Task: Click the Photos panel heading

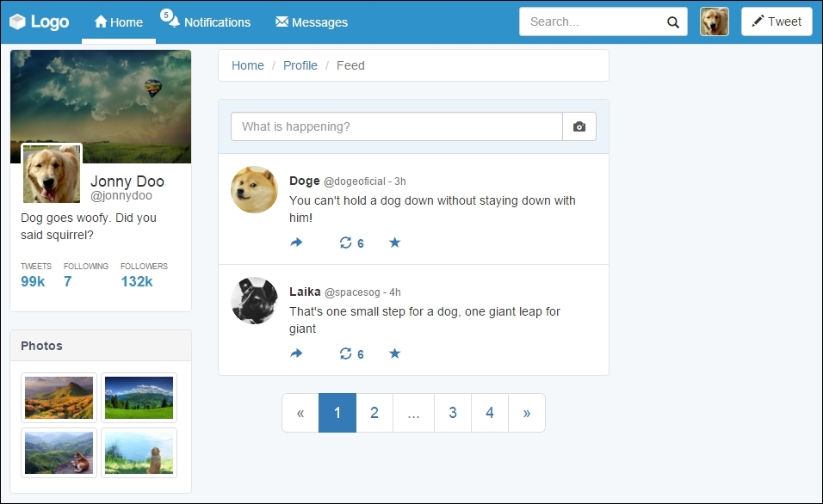Action: point(41,346)
